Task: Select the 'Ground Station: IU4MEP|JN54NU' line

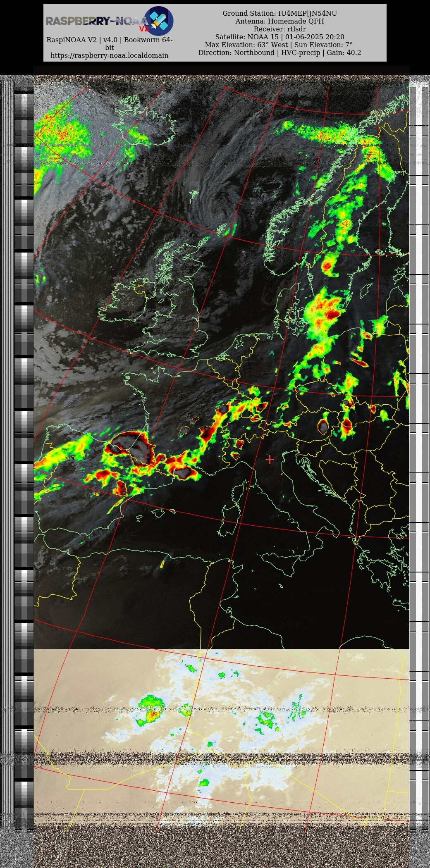Action: tap(279, 13)
